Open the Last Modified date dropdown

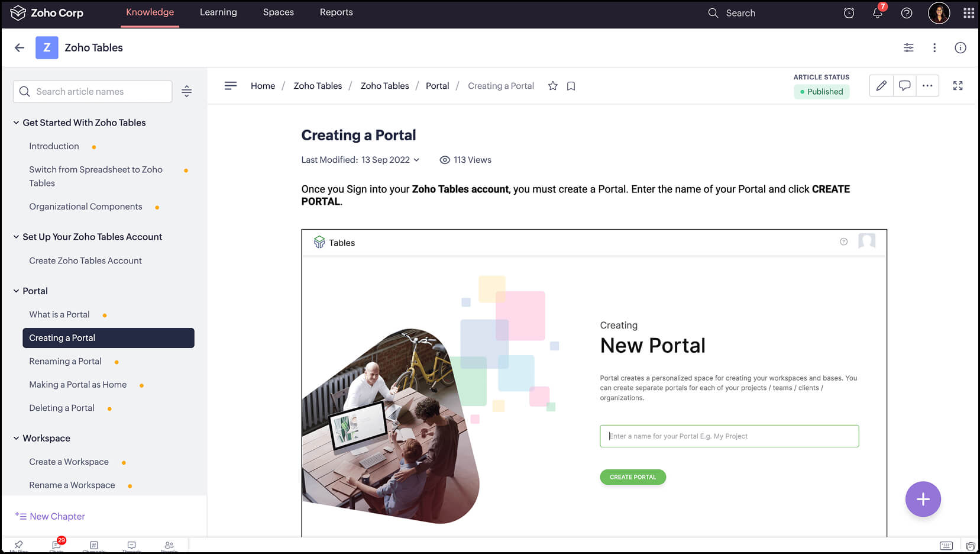[416, 160]
